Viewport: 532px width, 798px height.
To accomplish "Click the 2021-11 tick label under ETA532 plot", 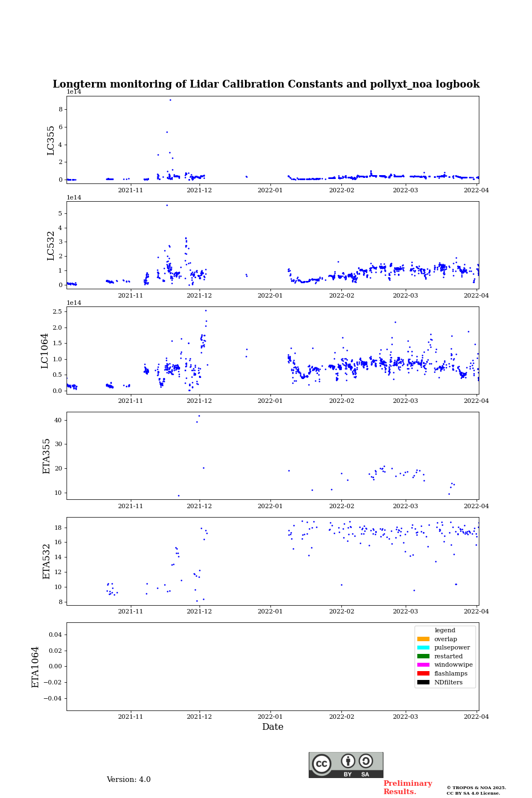I will click(130, 611).
